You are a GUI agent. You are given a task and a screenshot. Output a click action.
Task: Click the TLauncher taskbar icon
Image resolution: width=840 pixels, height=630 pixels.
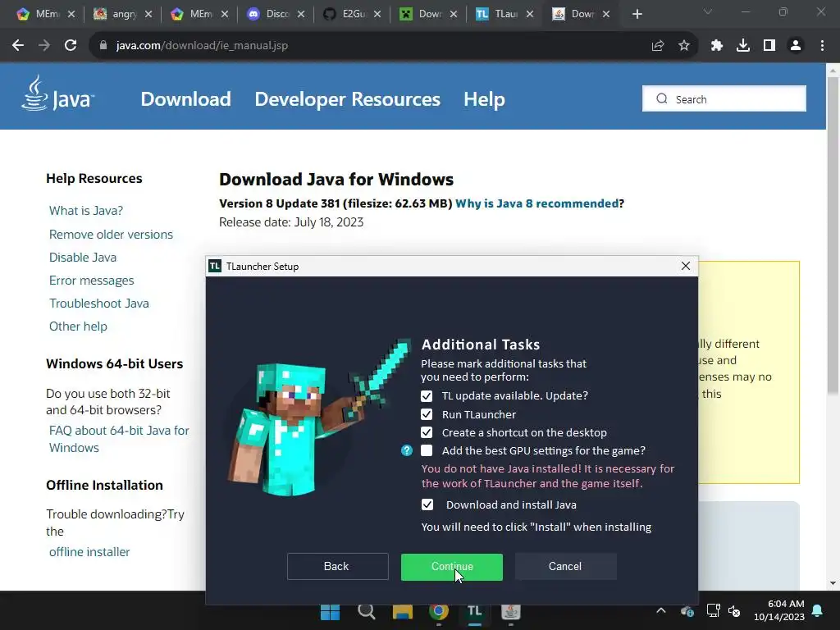click(x=475, y=611)
